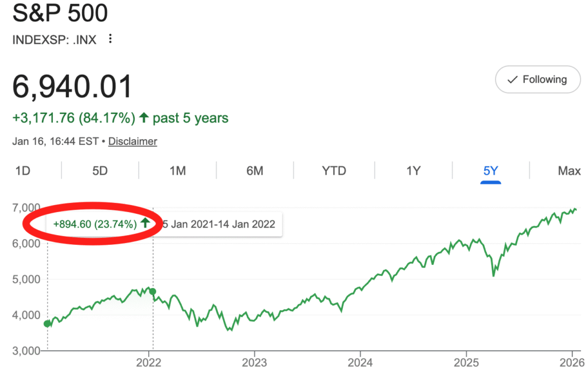The height and width of the screenshot is (377, 588).
Task: Click the S&P 500 title
Action: tap(60, 13)
